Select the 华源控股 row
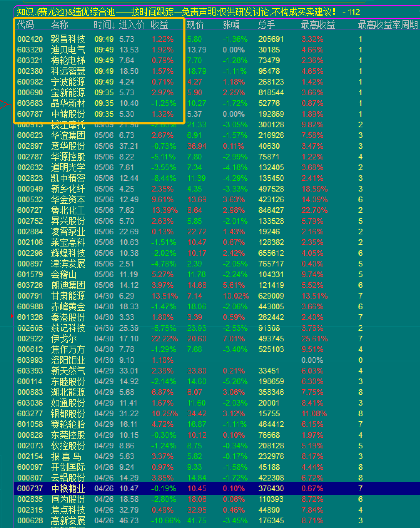The width and height of the screenshot is (420, 529). (x=217, y=157)
